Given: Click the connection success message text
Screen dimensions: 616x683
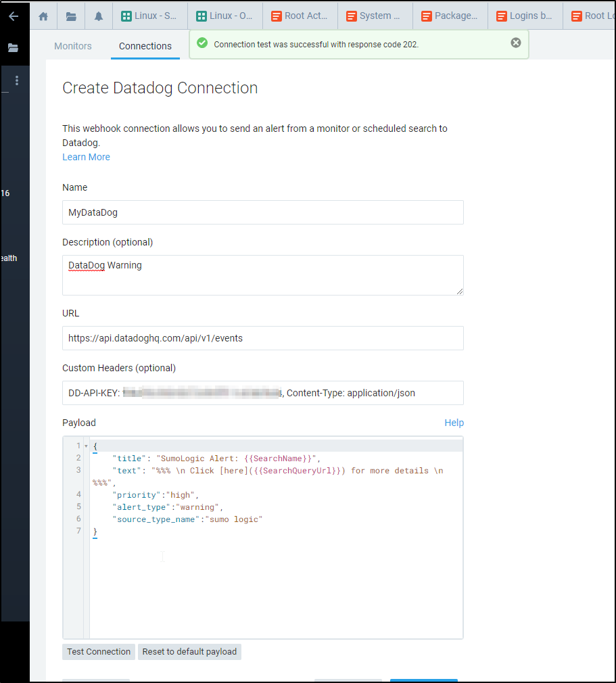Looking at the screenshot, I should pos(316,45).
